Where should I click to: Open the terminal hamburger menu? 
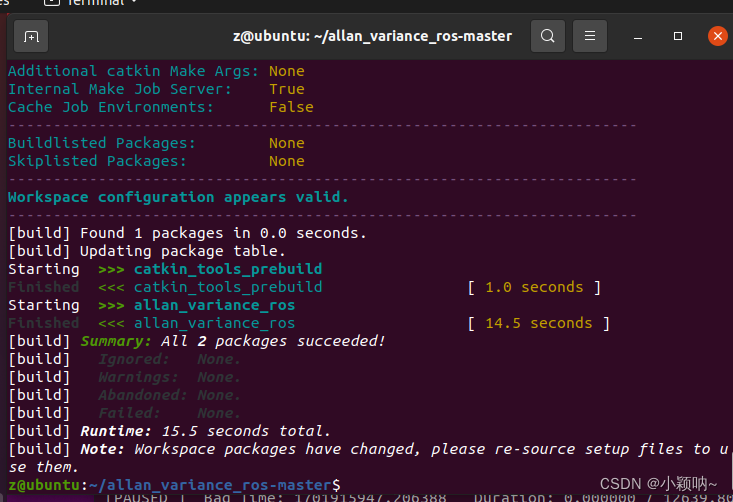pos(589,36)
